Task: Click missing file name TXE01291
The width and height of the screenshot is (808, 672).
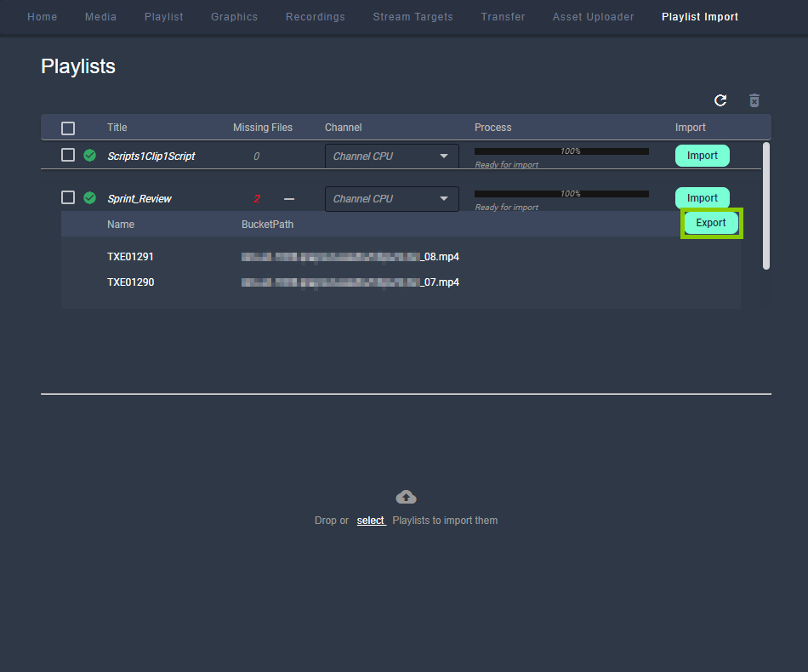Action: click(x=130, y=257)
